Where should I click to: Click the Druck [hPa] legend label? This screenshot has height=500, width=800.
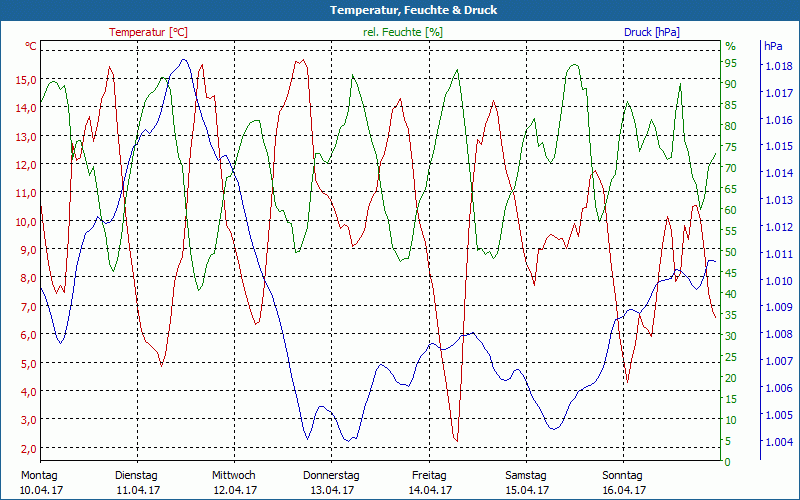pyautogui.click(x=652, y=32)
